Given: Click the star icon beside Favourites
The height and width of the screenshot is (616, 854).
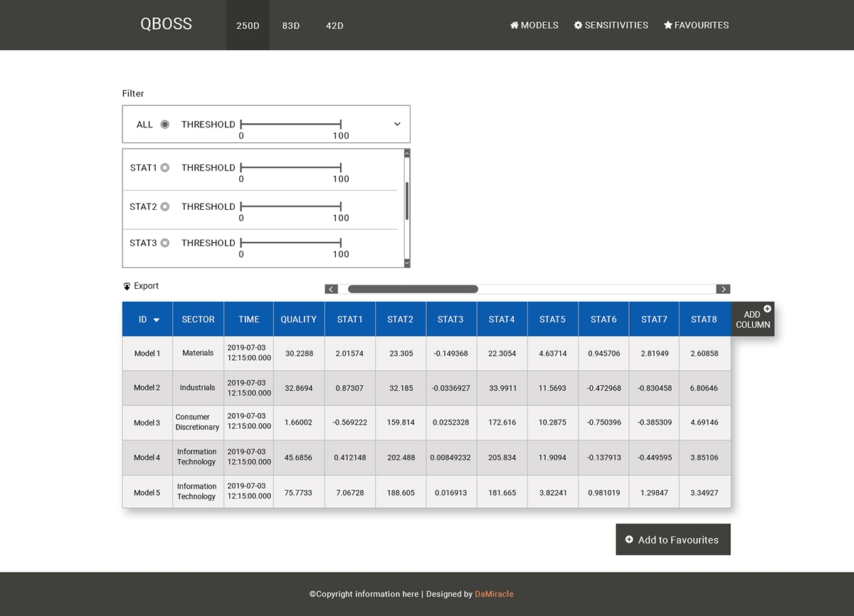Looking at the screenshot, I should pos(668,26).
